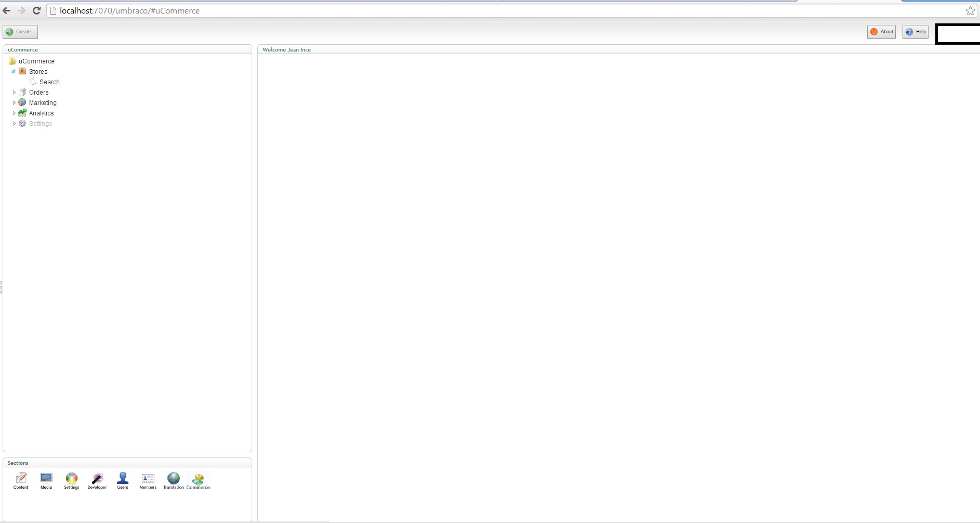This screenshot has width=980, height=523.
Task: Open the Developer section
Action: 97,480
